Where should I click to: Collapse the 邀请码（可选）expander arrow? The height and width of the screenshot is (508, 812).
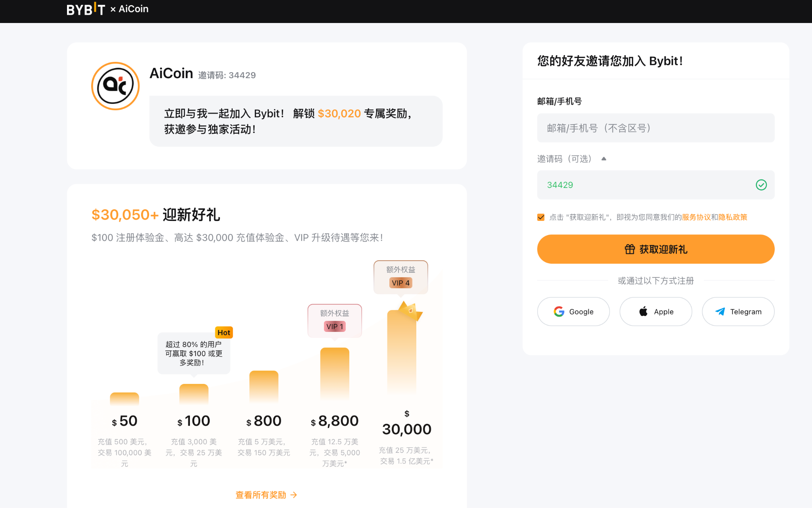(x=604, y=159)
